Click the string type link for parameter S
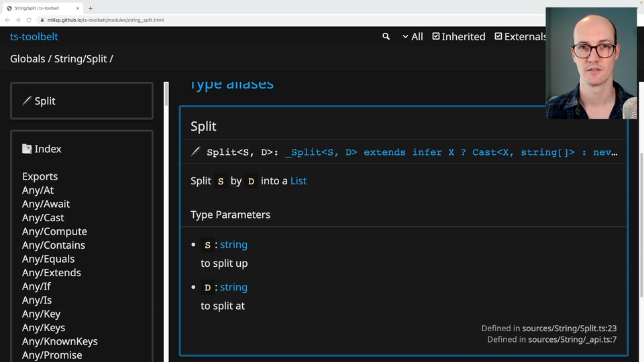Viewport: 644px width, 362px height. click(x=233, y=245)
